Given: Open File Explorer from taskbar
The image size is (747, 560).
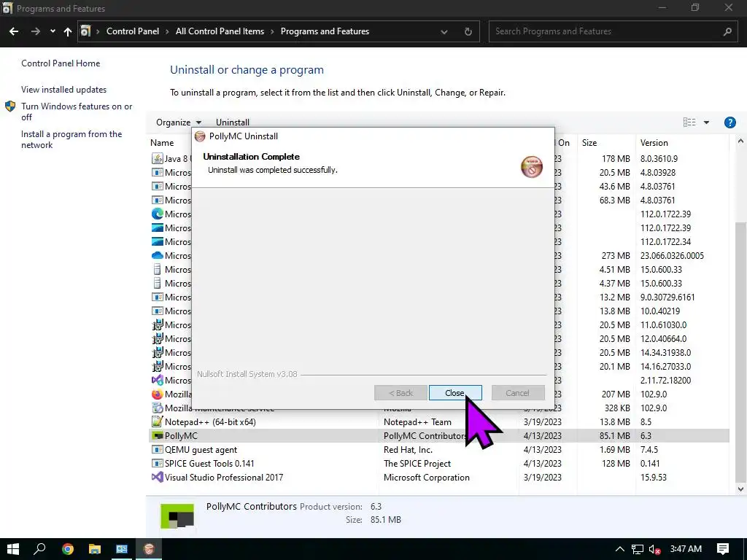Looking at the screenshot, I should click(x=95, y=549).
